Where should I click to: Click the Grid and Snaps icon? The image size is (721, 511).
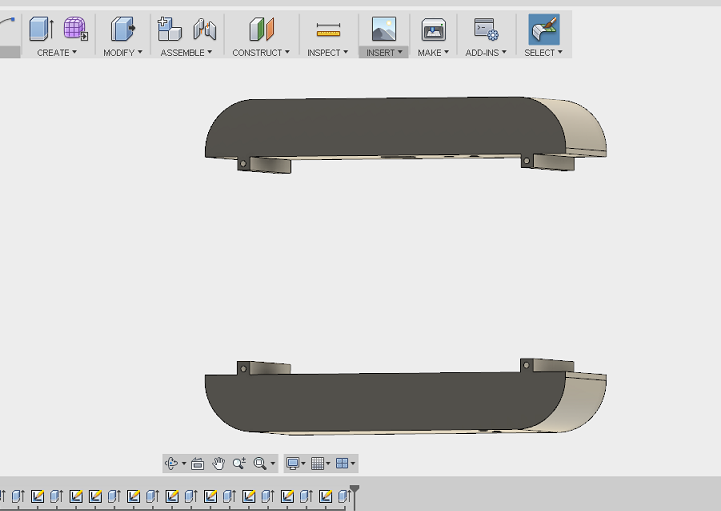(x=317, y=463)
